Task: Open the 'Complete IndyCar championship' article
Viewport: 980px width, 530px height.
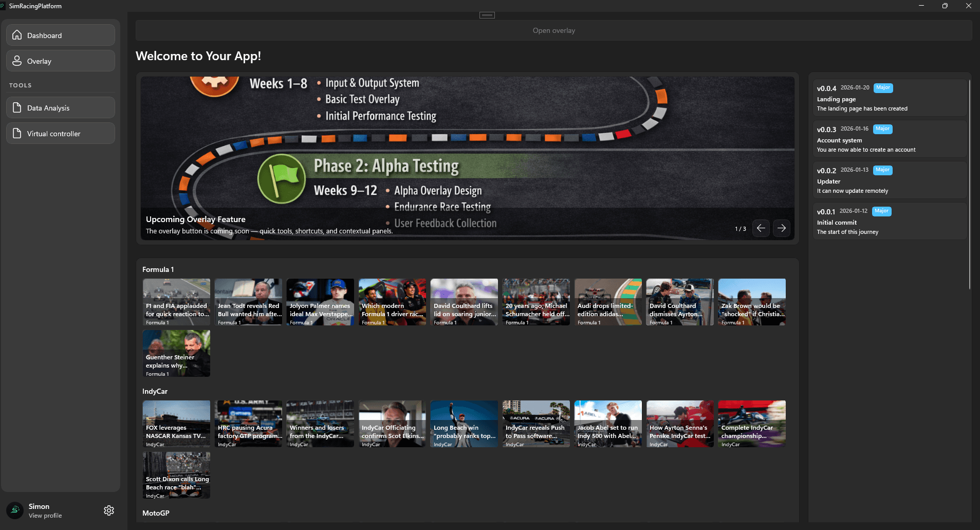Action: pyautogui.click(x=752, y=424)
